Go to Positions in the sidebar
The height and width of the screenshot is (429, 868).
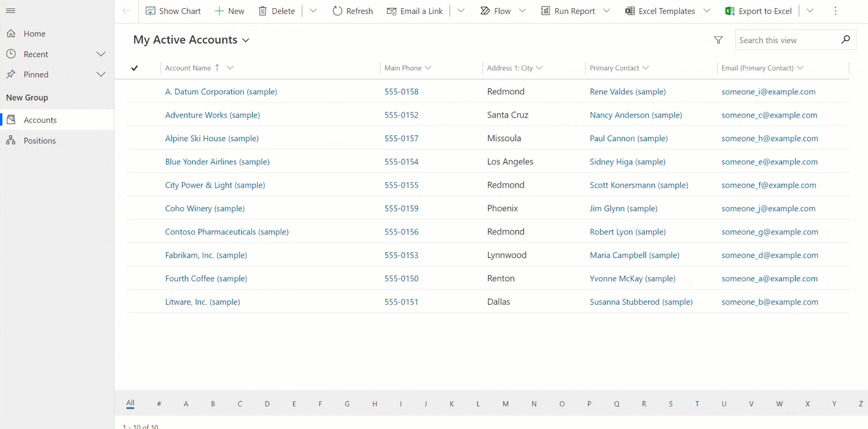pyautogui.click(x=40, y=140)
